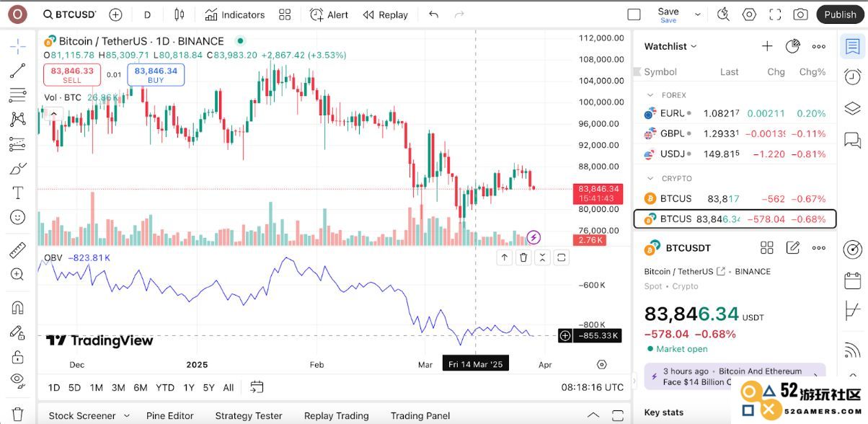
Task: Collapse the chart legend chevron under Vol
Action: [53, 113]
